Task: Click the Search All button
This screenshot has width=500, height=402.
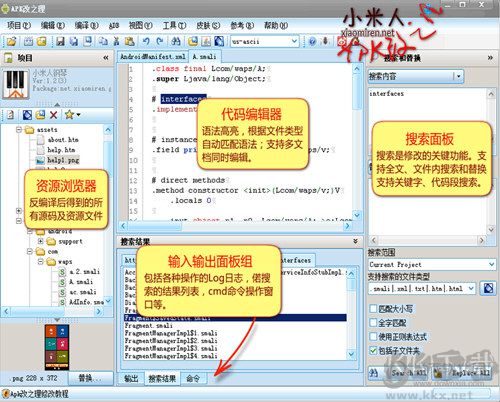Action: click(399, 373)
